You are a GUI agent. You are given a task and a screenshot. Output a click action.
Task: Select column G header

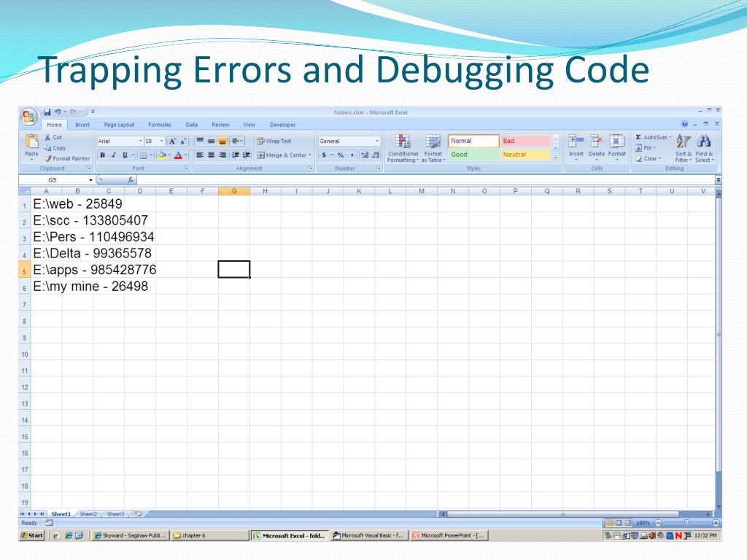pos(234,191)
